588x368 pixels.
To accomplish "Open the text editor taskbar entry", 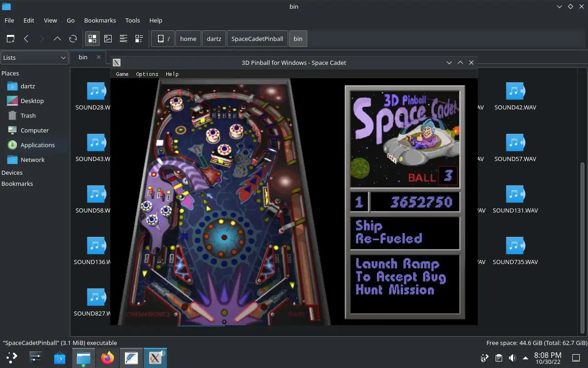I will pos(131,357).
